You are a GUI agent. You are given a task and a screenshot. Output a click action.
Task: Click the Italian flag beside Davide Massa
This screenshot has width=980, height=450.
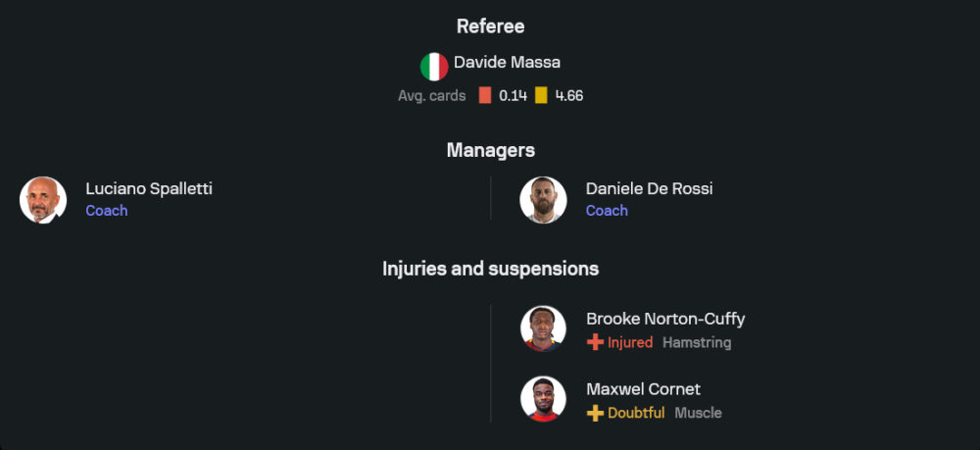434,67
